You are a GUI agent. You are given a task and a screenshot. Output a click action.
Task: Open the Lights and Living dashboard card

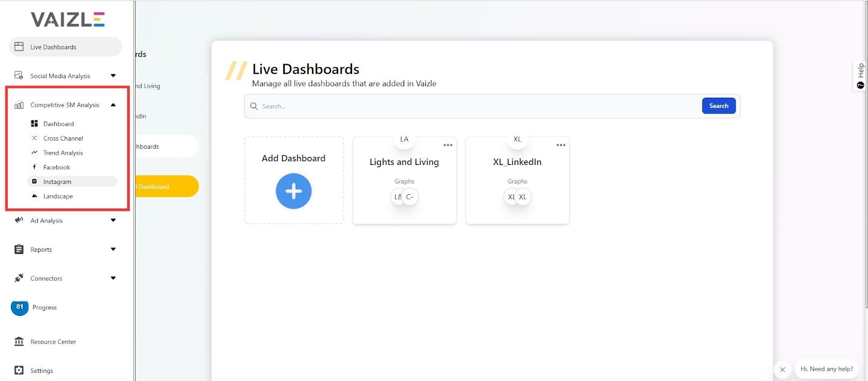(404, 181)
